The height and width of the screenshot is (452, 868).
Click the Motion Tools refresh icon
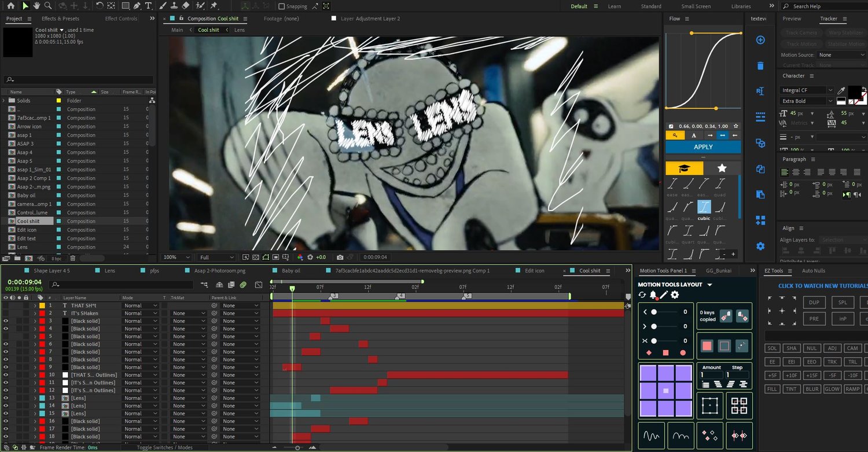pos(642,295)
